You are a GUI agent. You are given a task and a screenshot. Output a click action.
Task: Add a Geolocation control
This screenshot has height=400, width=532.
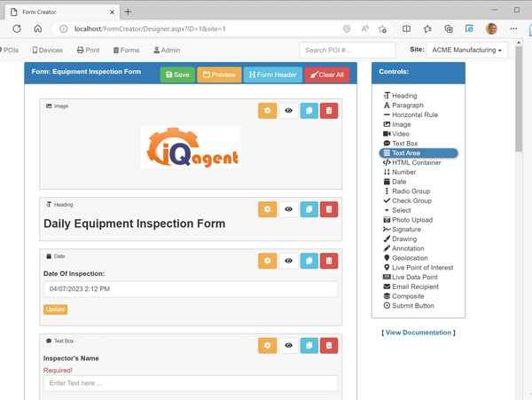click(x=405, y=258)
